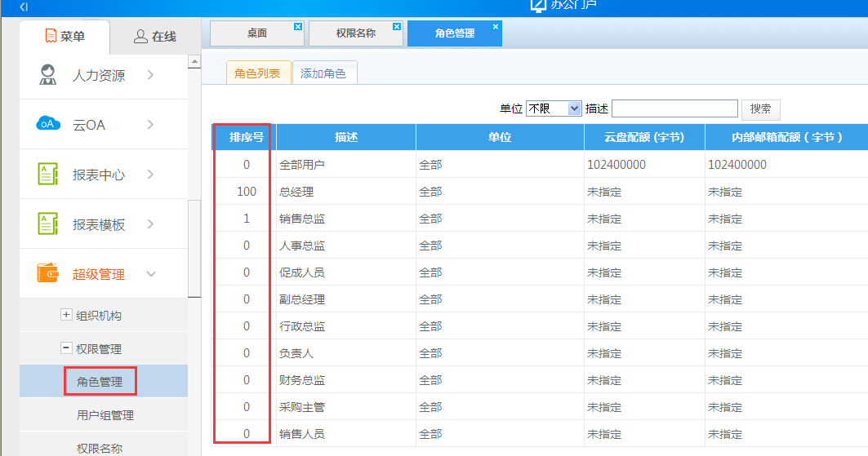This screenshot has width=868, height=456.
Task: Click the 内部邮箱配额 column header
Action: [786, 137]
